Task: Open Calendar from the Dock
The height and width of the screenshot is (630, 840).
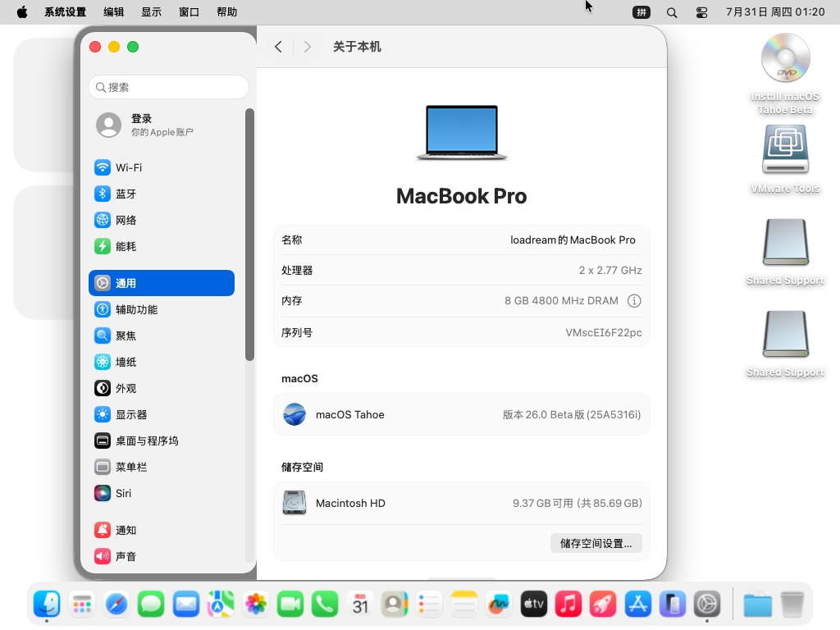Action: (360, 605)
